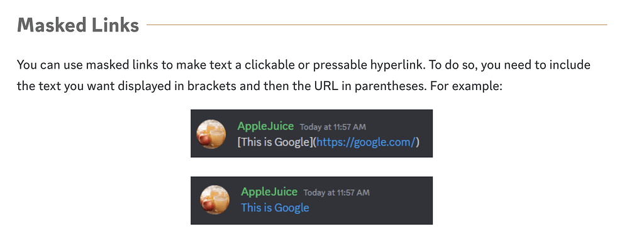Screen dimensions: 644x248
Task: Open the first Discord message example image
Action: [x=312, y=133]
